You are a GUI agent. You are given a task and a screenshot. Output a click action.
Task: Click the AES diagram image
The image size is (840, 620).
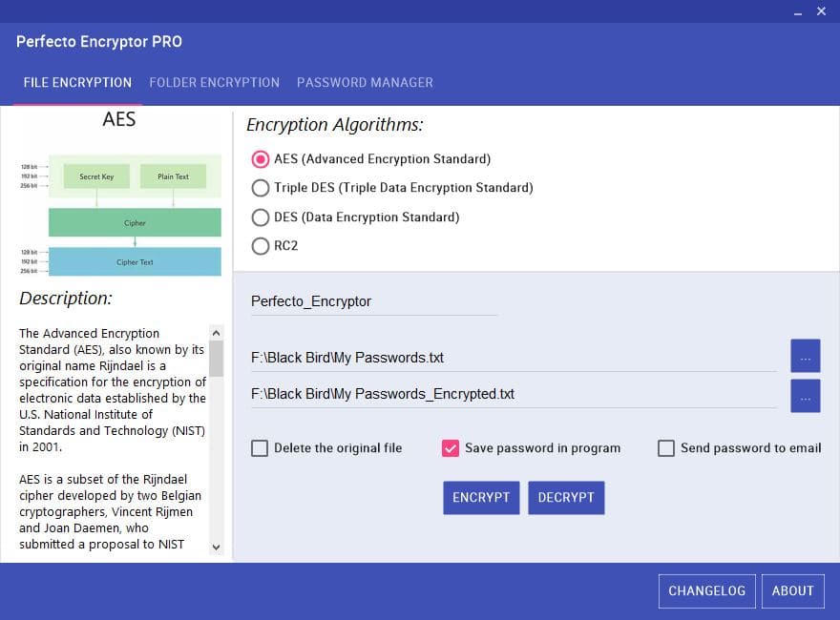pos(120,215)
